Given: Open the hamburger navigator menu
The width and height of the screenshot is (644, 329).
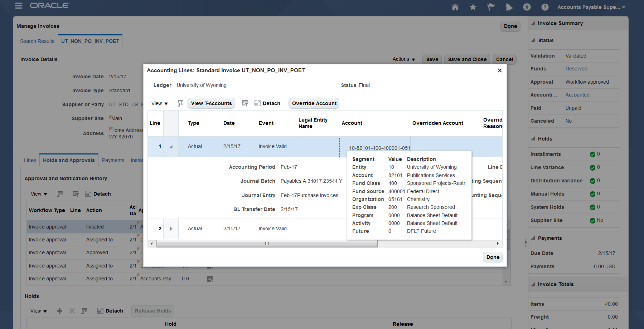Looking at the screenshot, I should pyautogui.click(x=19, y=6).
